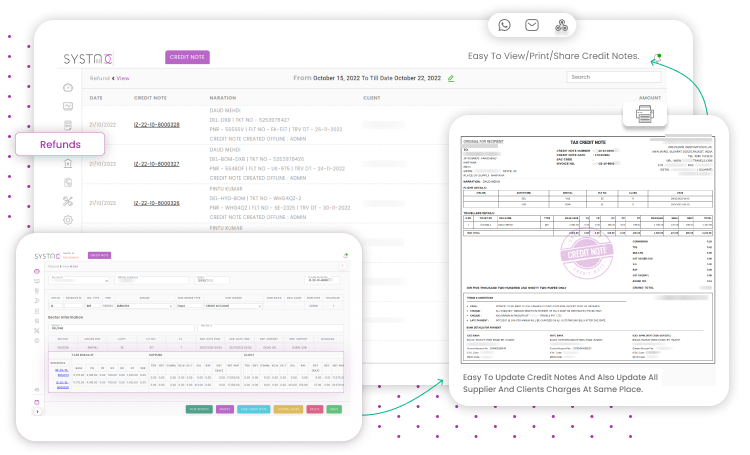This screenshot has height=455, width=750.
Task: Click the WhatsApp share icon
Action: click(504, 26)
